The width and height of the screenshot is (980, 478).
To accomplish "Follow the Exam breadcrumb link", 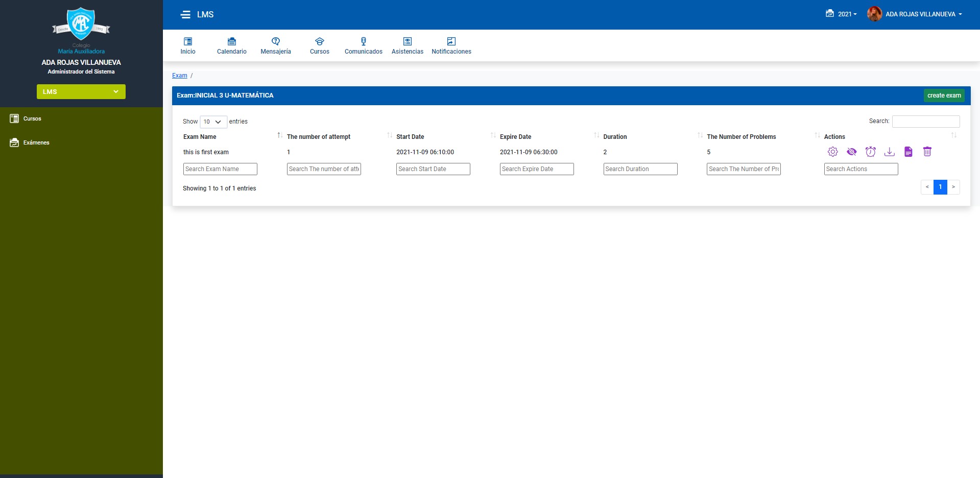I will coord(180,76).
